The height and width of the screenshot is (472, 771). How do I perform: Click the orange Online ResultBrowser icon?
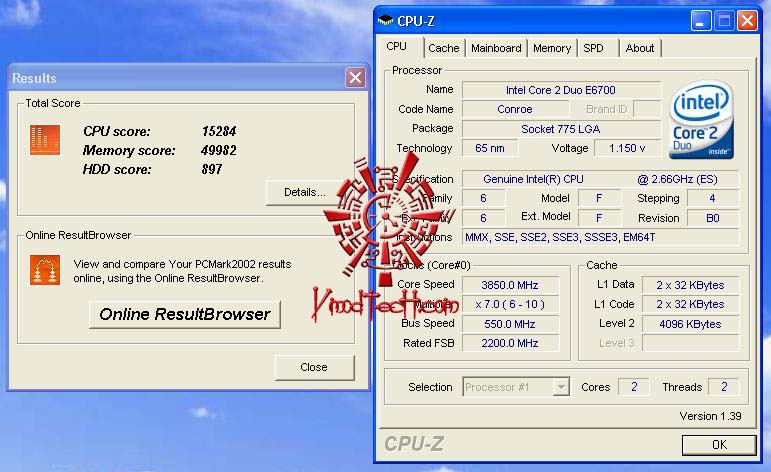click(x=45, y=270)
